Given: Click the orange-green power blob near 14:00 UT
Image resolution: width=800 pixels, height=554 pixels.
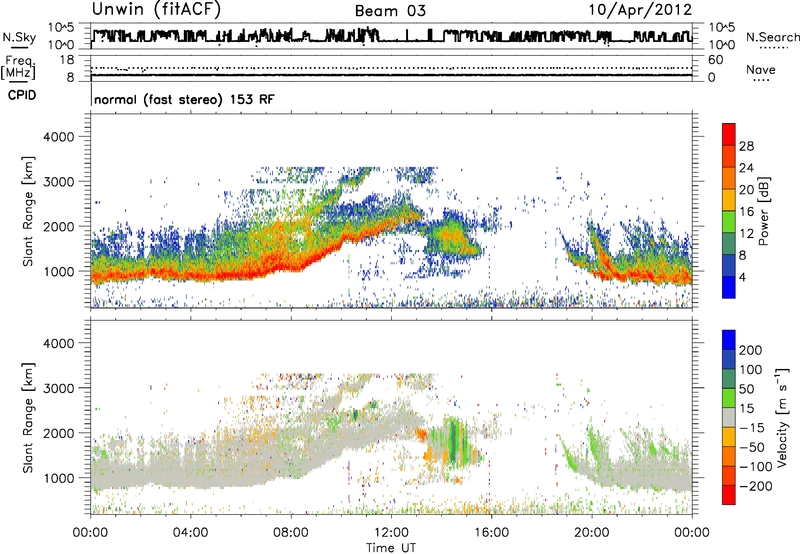Looking at the screenshot, I should click(451, 237).
